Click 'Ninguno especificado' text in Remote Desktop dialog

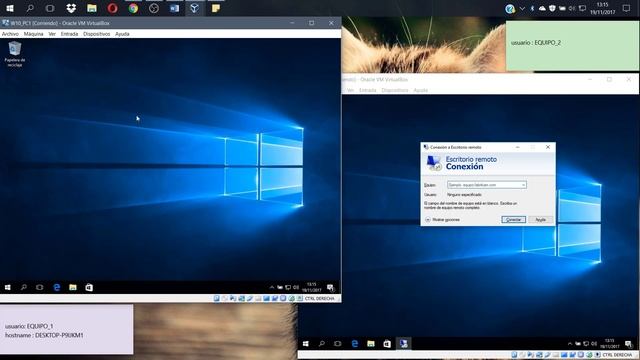pos(464,195)
